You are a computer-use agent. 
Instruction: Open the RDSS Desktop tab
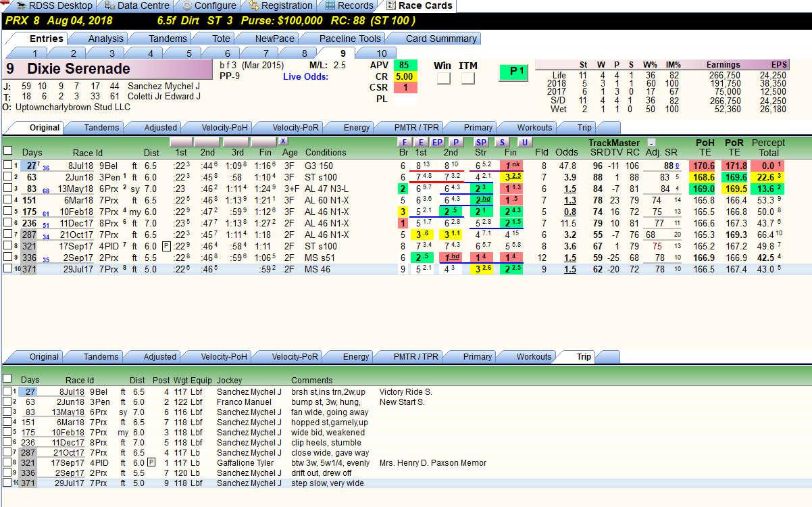click(x=55, y=5)
